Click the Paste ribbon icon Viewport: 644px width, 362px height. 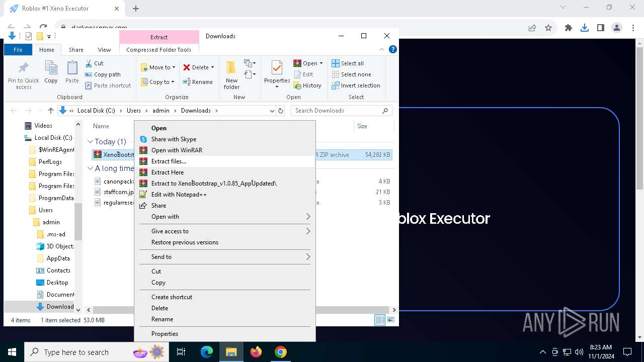coord(72,72)
